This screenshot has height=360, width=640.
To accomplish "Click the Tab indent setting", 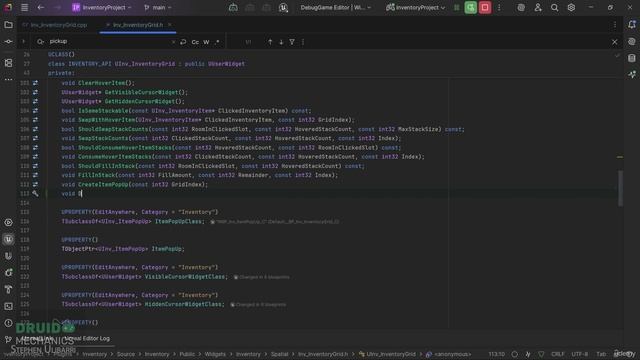I will click(x=601, y=354).
